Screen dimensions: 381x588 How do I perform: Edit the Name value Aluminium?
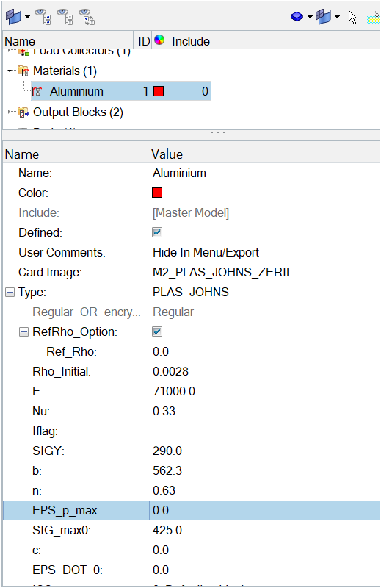click(x=179, y=173)
